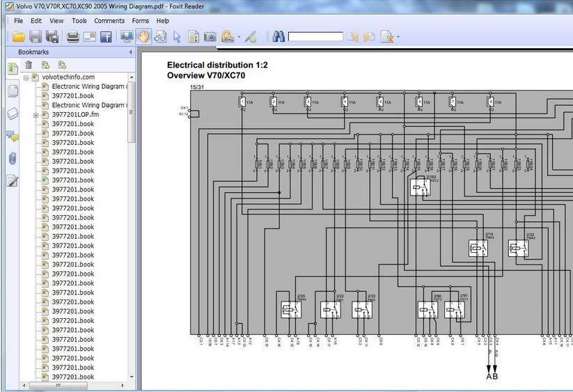The image size is (573, 392).
Task: Click the Save As icon with multiple disks
Action: point(52,36)
